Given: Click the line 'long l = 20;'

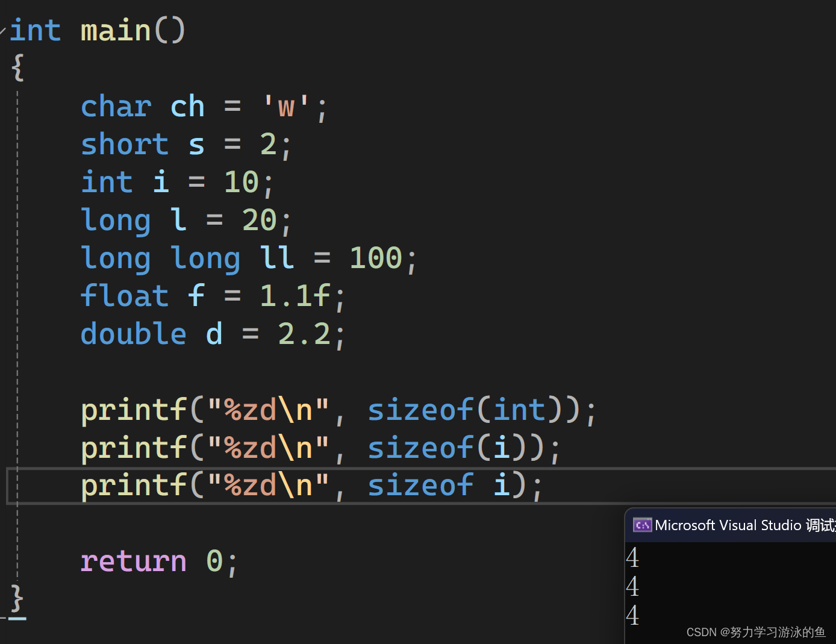Looking at the screenshot, I should point(186,220).
